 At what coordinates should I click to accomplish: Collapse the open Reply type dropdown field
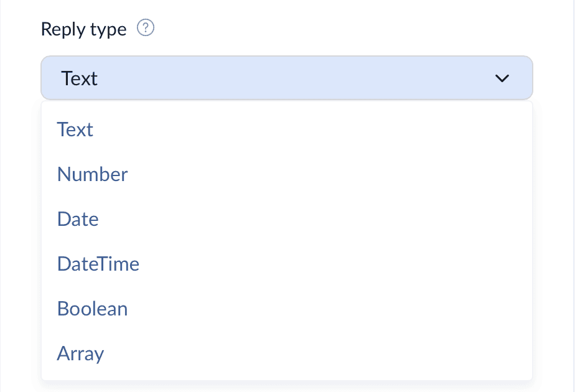[286, 78]
